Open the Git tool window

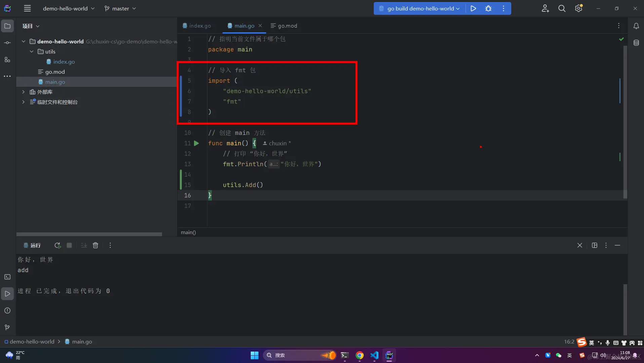coord(7,327)
